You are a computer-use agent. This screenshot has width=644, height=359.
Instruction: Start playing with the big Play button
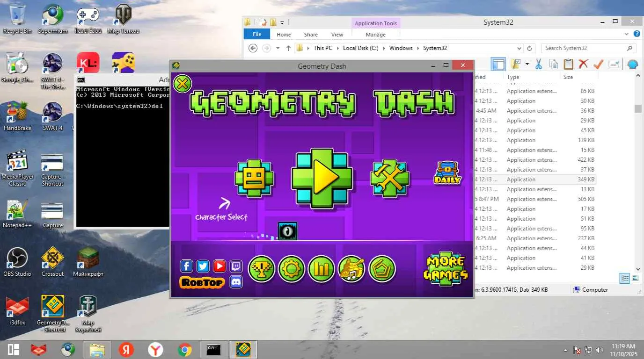point(322,178)
